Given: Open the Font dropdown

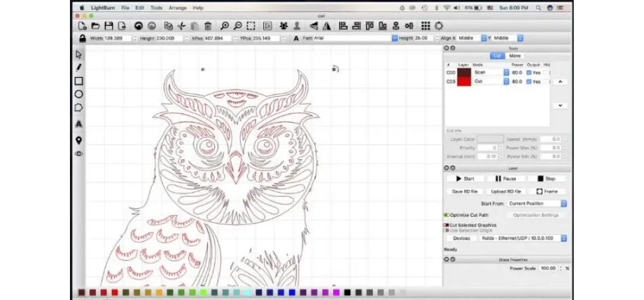Looking at the screenshot, I should pos(356,38).
